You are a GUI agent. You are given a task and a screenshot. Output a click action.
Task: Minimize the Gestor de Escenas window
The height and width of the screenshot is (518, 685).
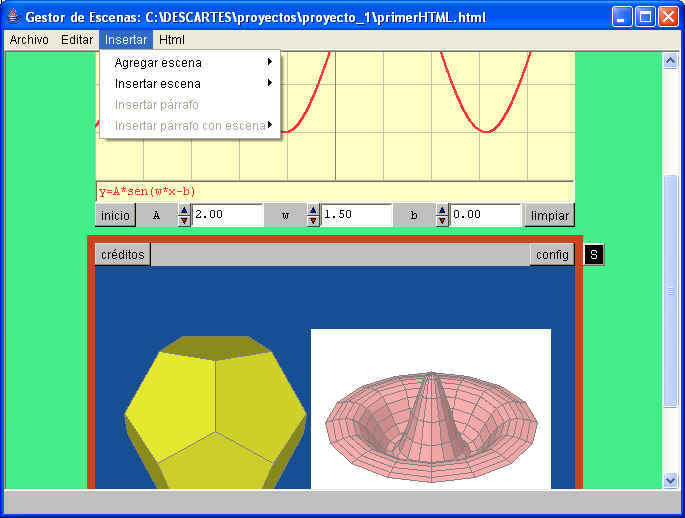point(622,17)
